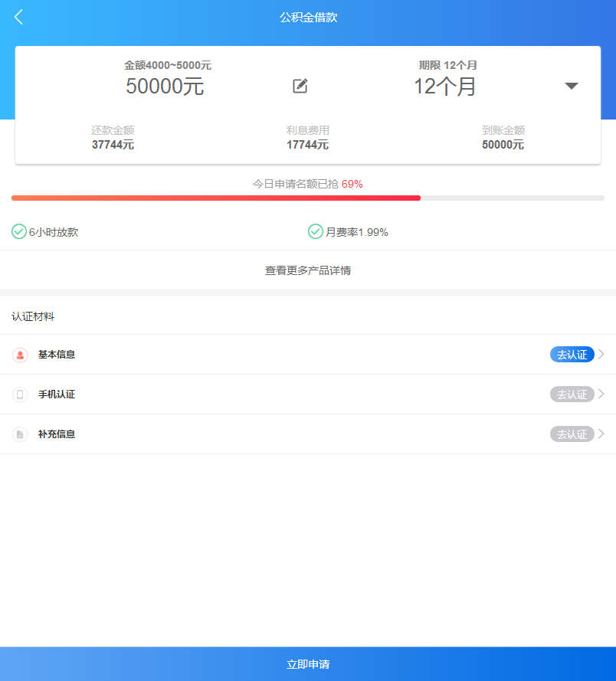Click the 月费率1.99% checkmark icon
The image size is (616, 681).
(315, 231)
